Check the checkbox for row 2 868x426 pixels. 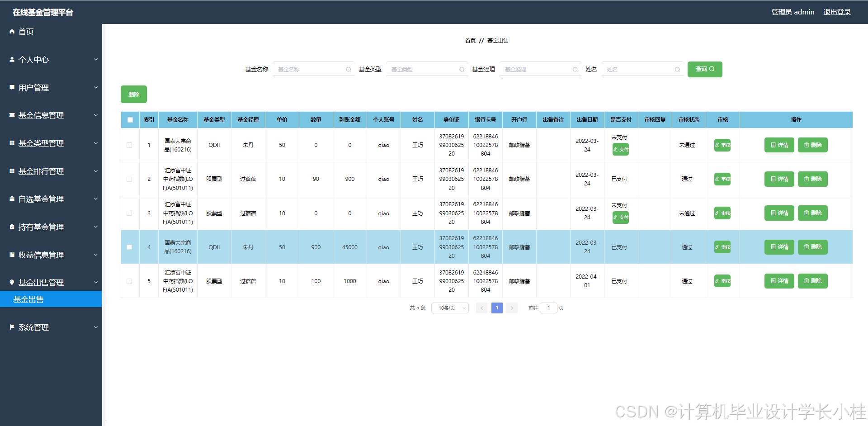129,179
